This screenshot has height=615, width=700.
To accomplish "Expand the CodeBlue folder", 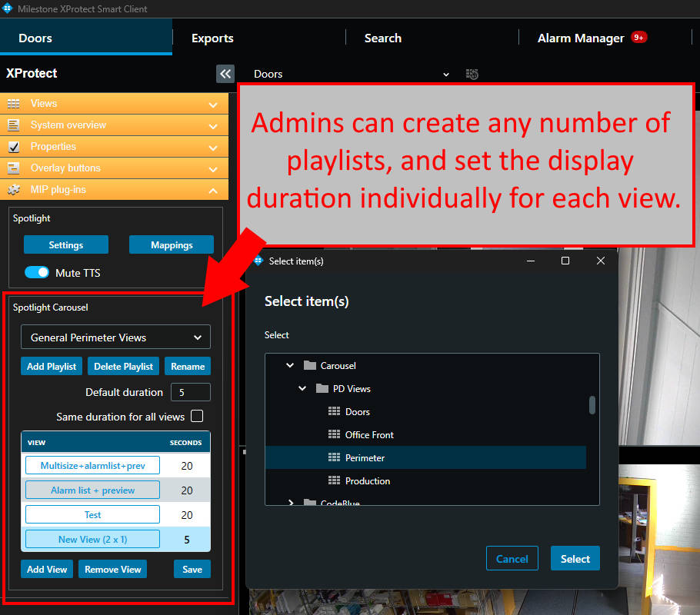I will [x=291, y=503].
